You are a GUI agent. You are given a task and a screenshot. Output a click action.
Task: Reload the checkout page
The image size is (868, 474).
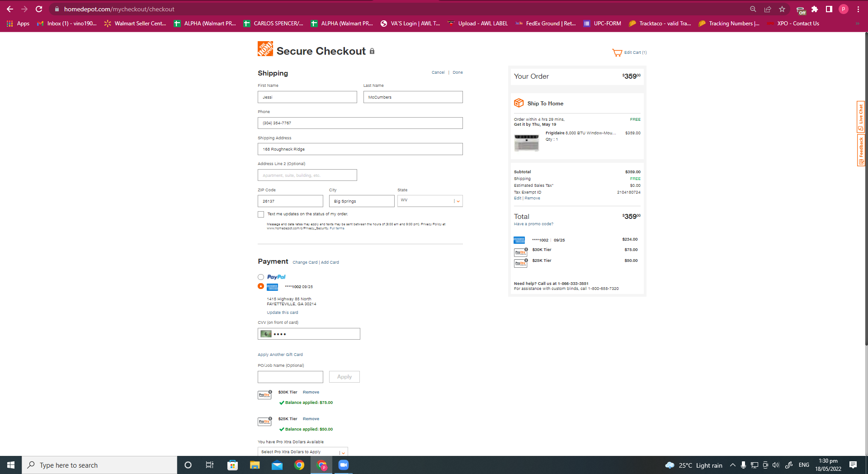pos(39,9)
